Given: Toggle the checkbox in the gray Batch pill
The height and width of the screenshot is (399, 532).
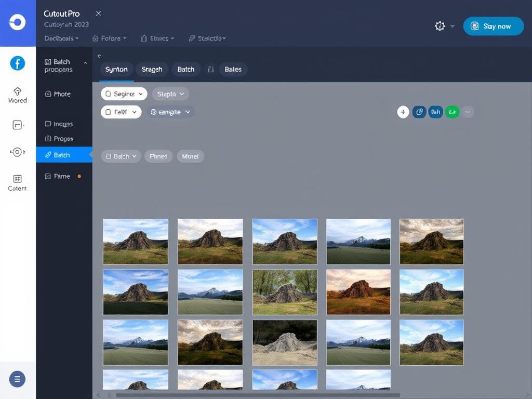Looking at the screenshot, I should pyautogui.click(x=109, y=156).
